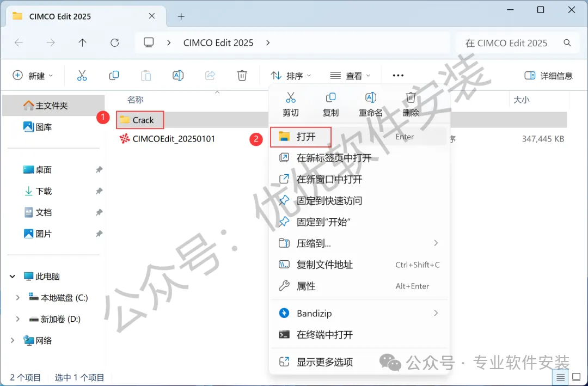
Task: Click the 剪切 icon in context menu
Action: (291, 97)
